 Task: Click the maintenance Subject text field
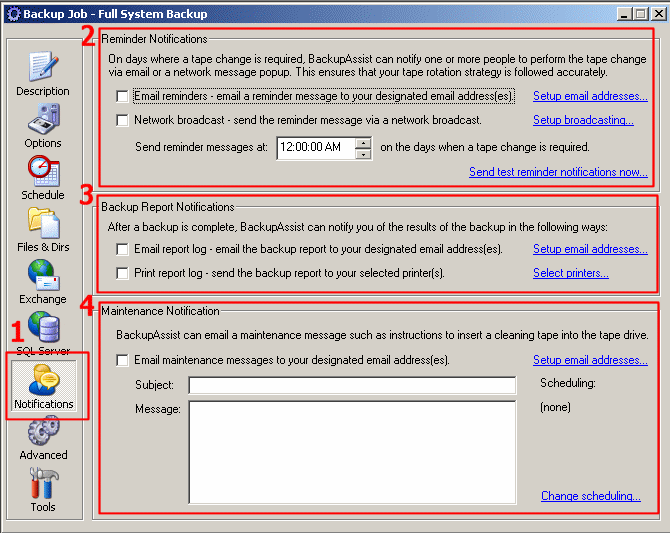click(x=352, y=385)
